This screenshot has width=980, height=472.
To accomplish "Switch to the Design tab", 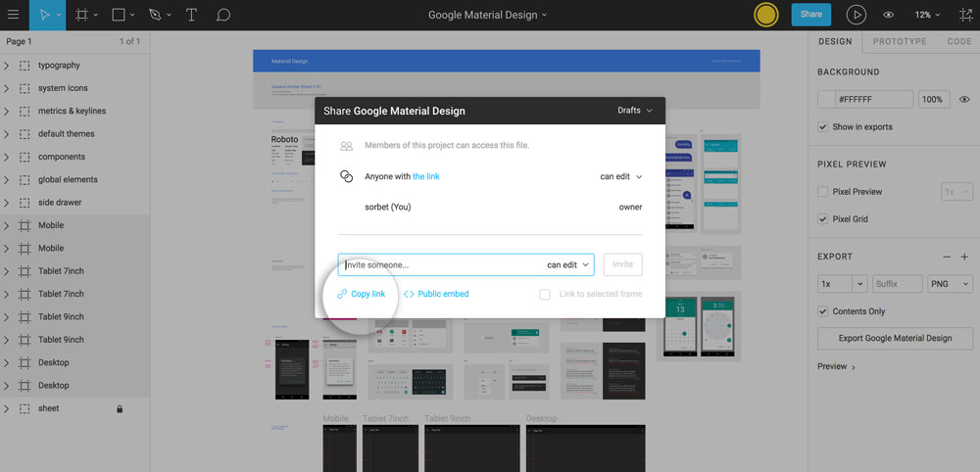I will [x=835, y=41].
